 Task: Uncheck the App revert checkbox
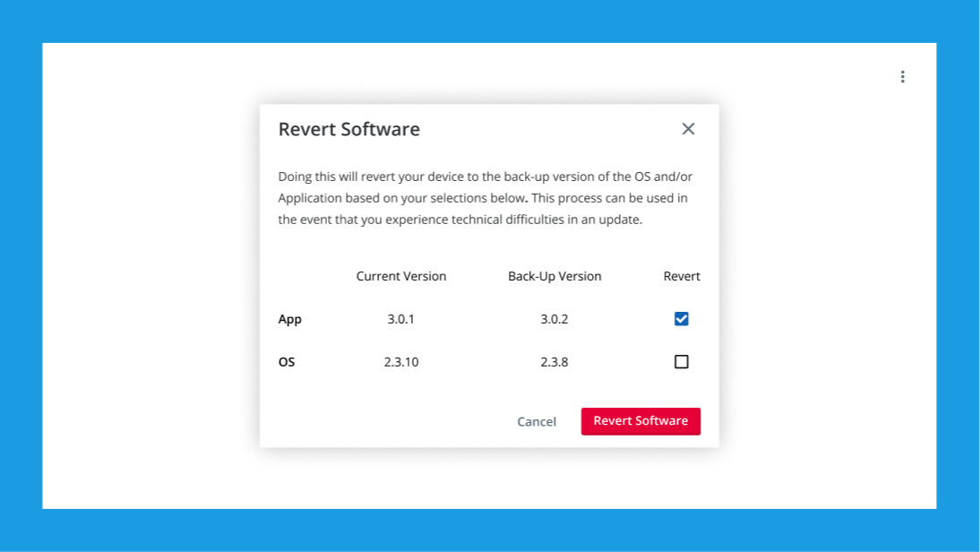pos(681,319)
